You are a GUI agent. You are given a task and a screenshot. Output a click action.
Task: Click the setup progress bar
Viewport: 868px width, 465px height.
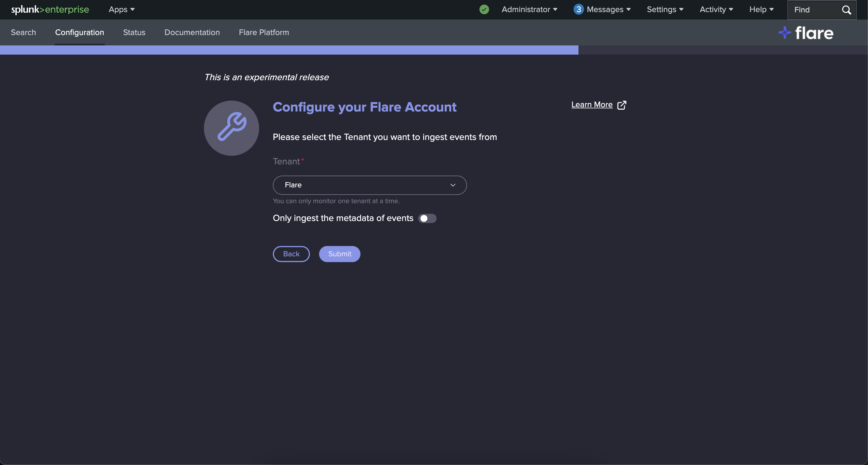(x=434, y=50)
